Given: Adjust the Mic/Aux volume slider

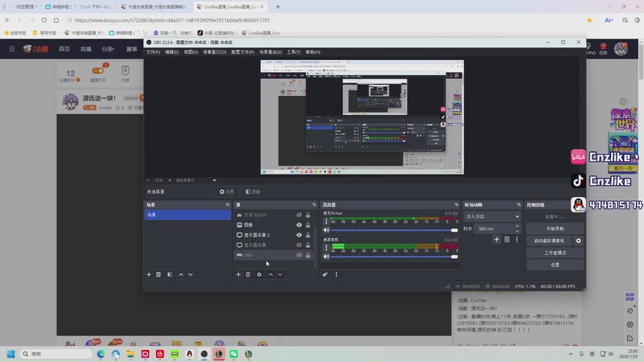Looking at the screenshot, I should (x=394, y=230).
